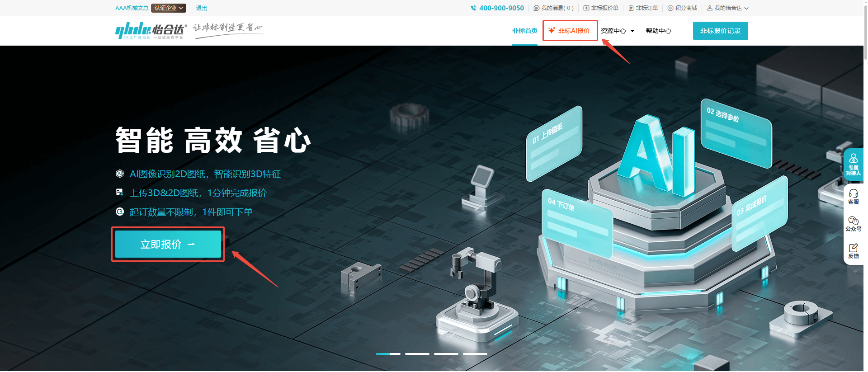The height and width of the screenshot is (372, 868).
Task: Open 客服 headset support icon
Action: click(x=853, y=194)
